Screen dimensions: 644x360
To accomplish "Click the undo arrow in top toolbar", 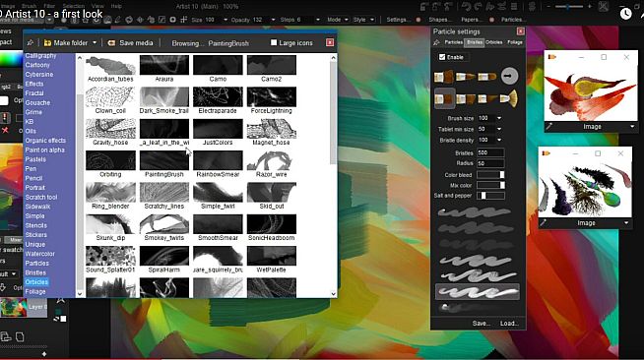I will pos(466,7).
